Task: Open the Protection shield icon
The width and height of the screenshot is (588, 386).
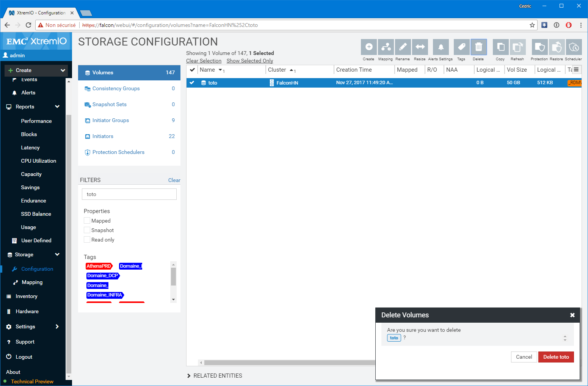Action: [539, 47]
